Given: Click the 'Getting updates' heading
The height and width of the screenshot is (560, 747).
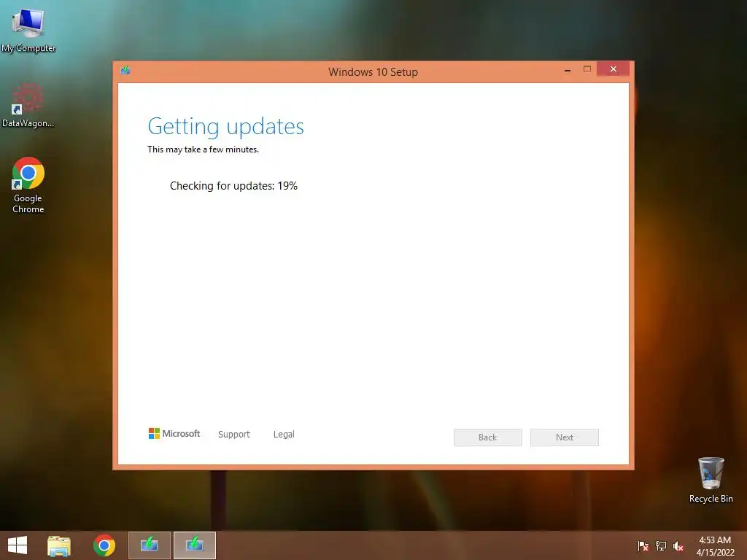Looking at the screenshot, I should [x=226, y=127].
